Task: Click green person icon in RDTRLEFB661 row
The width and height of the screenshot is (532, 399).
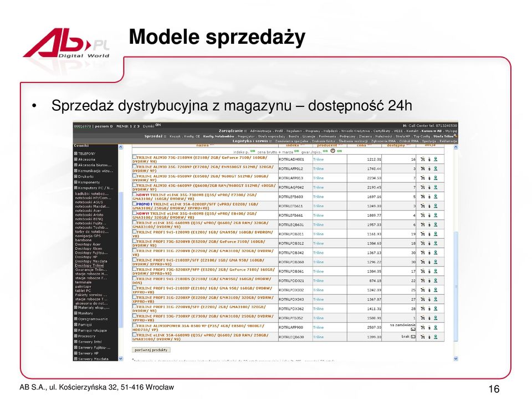Action: 436,215
